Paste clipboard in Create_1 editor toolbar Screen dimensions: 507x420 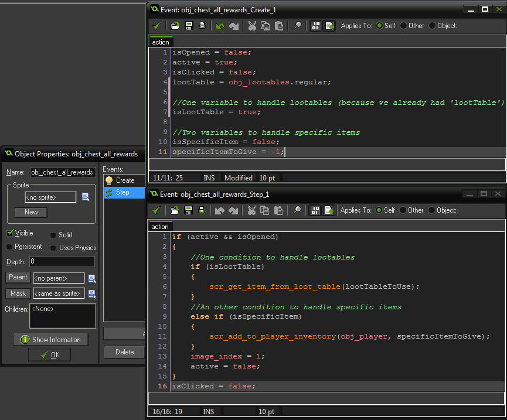279,26
